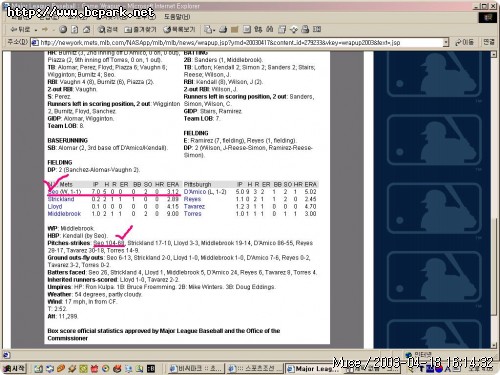This screenshot has height=375, width=500.
Task: Stop page loading with the Stop icon
Action: tap(63, 30)
